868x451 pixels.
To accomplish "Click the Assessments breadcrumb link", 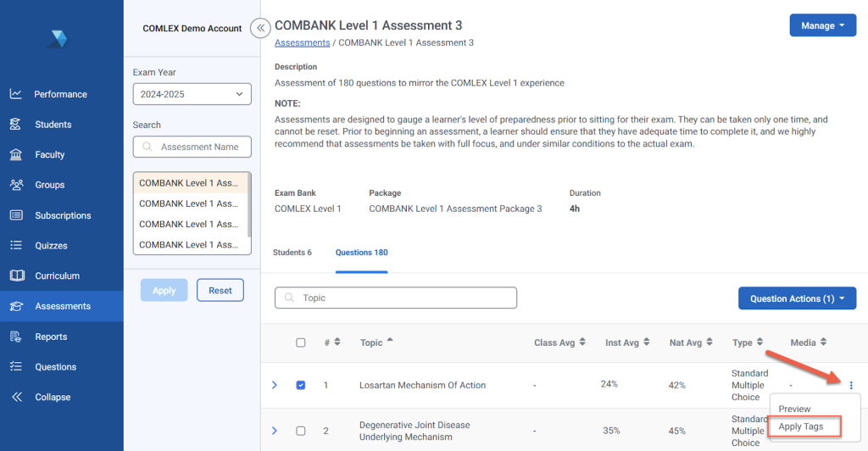I will click(303, 42).
